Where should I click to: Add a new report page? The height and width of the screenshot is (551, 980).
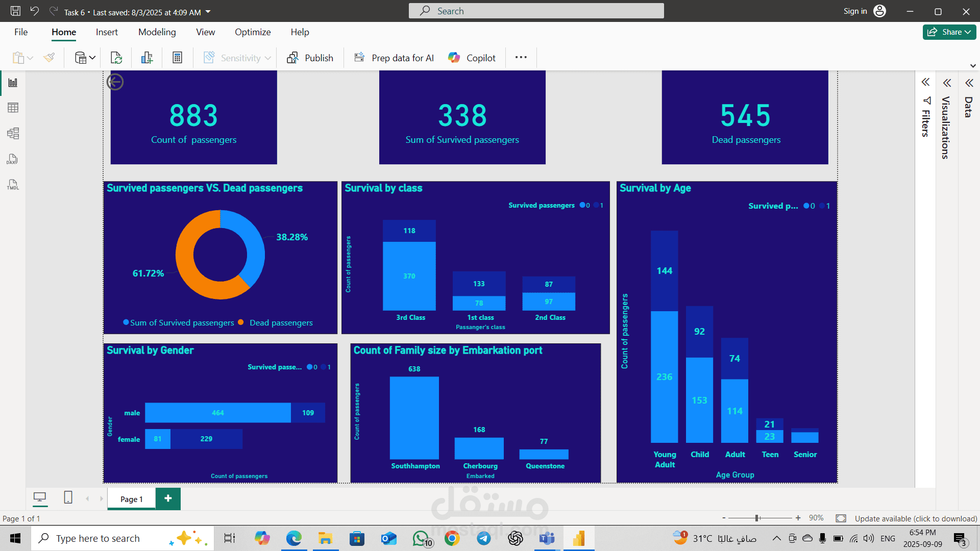click(168, 498)
